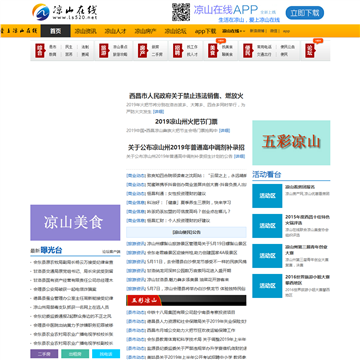Click the red 综合 category icon

click(x=39, y=51)
